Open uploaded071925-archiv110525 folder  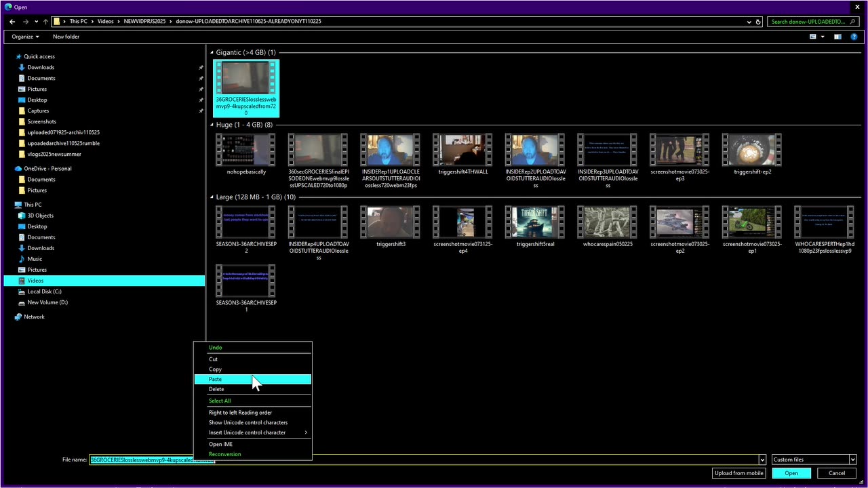click(63, 132)
